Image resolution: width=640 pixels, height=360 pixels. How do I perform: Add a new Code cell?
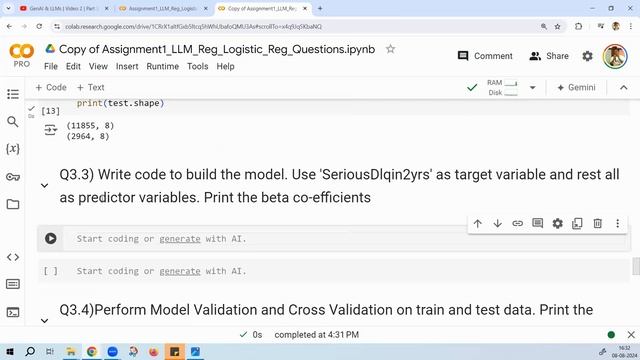point(51,87)
